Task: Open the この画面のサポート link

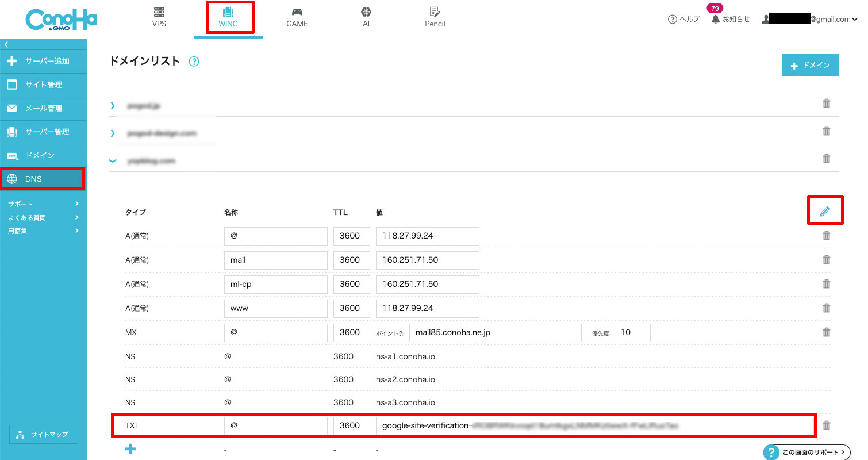Action: (x=806, y=452)
